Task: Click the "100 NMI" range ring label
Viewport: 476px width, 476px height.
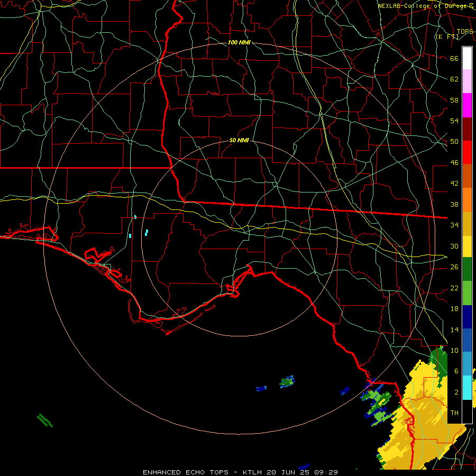Action: 239,42
